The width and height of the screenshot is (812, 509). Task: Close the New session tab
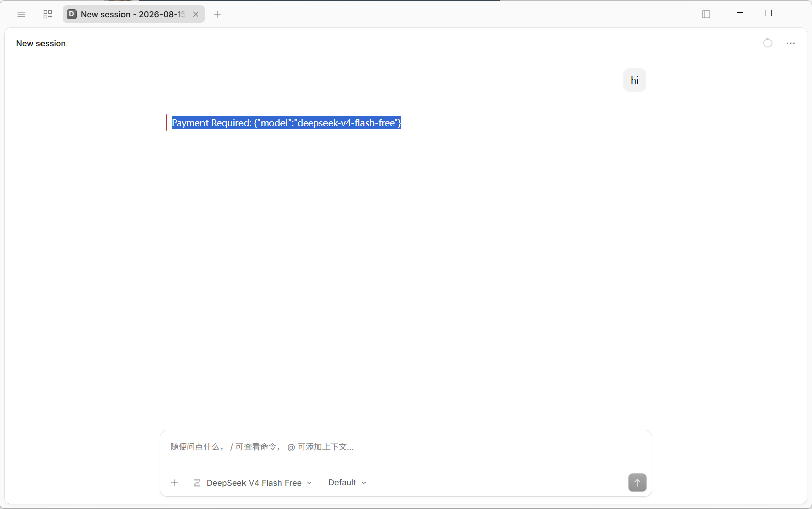196,14
